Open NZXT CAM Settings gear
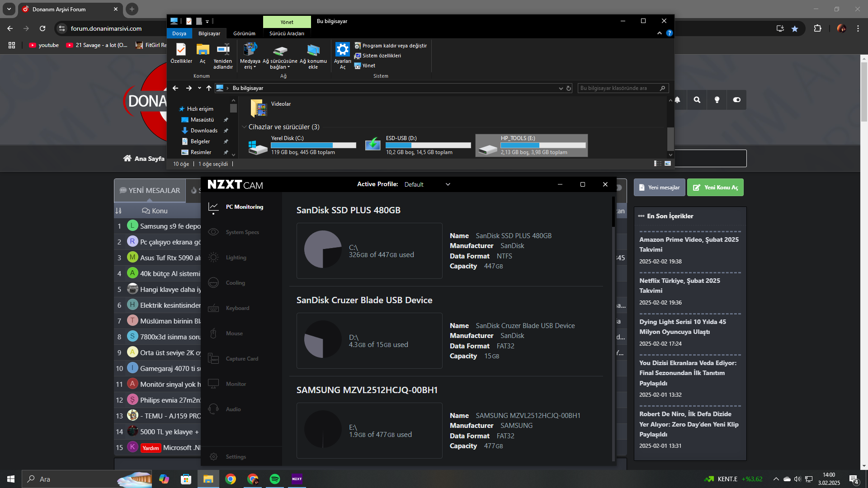868x488 pixels. 214,457
